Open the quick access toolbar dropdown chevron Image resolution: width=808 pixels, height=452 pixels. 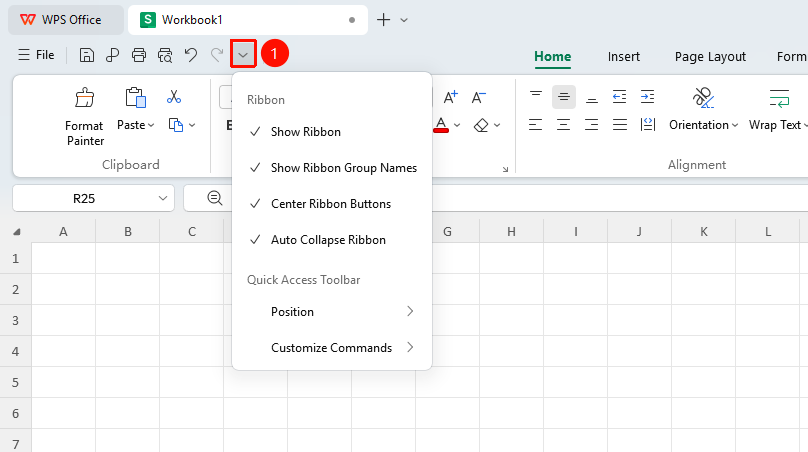pos(243,54)
